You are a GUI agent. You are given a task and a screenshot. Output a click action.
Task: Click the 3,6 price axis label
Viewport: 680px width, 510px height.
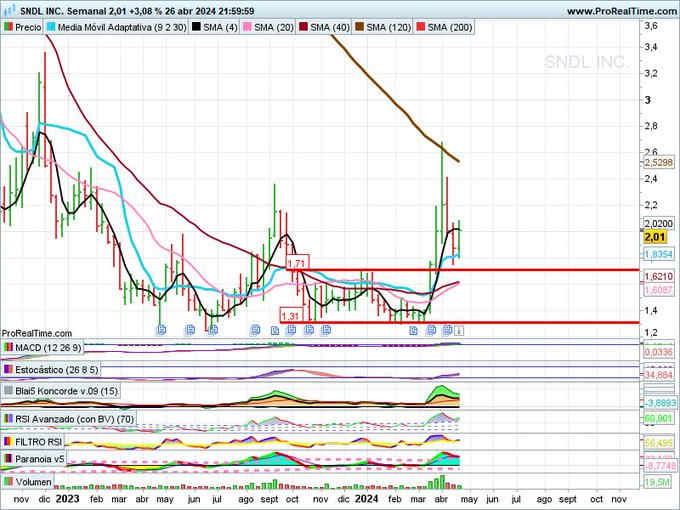[x=651, y=26]
